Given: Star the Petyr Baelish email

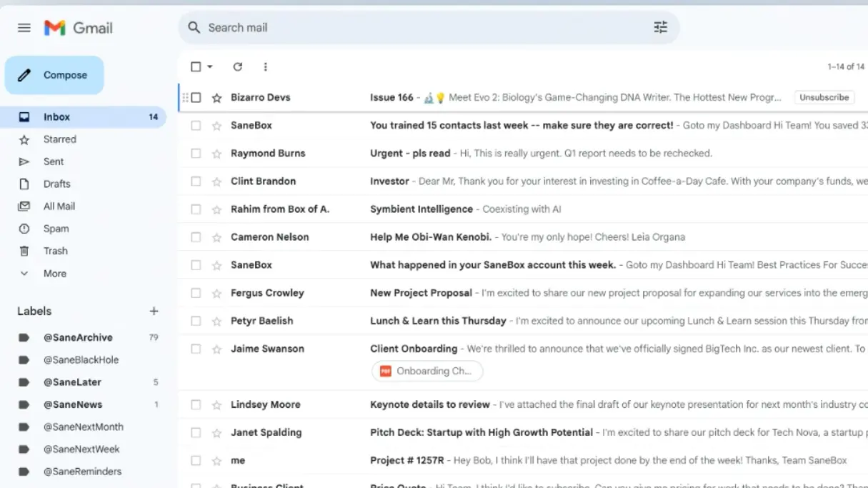Looking at the screenshot, I should point(216,321).
